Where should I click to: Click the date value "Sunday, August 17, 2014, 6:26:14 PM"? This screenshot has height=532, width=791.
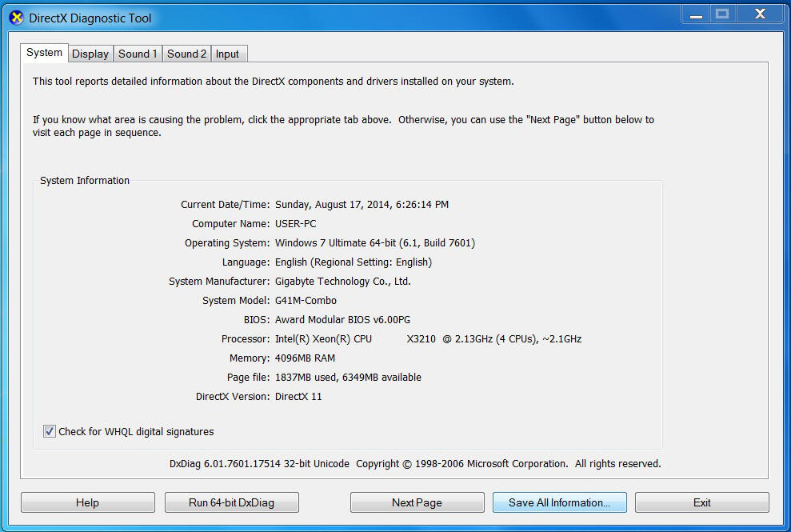tap(362, 205)
